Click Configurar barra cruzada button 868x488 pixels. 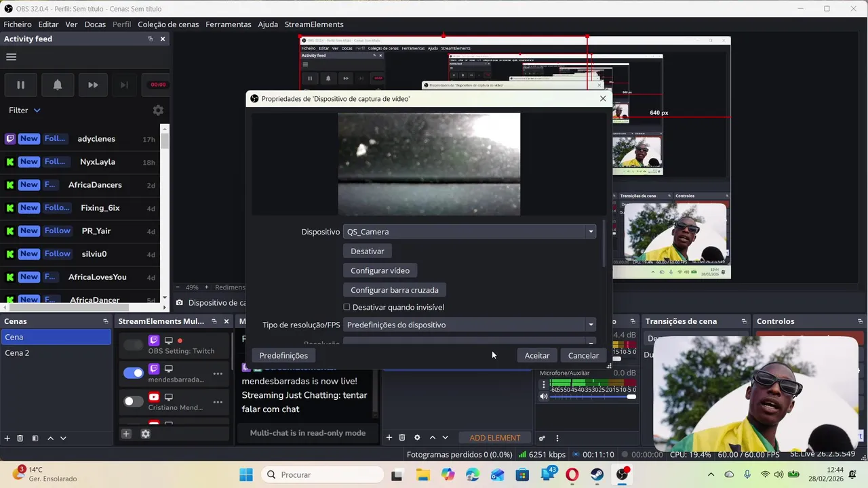click(395, 290)
